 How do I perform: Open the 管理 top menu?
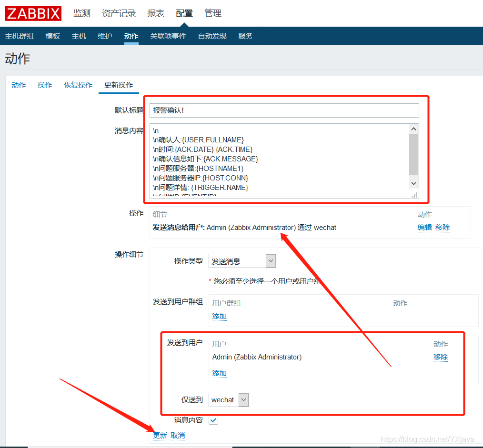coord(213,13)
